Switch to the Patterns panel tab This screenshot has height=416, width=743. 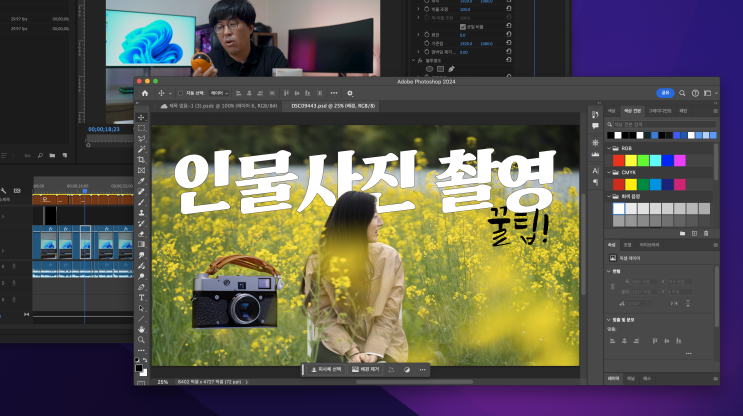pos(683,111)
